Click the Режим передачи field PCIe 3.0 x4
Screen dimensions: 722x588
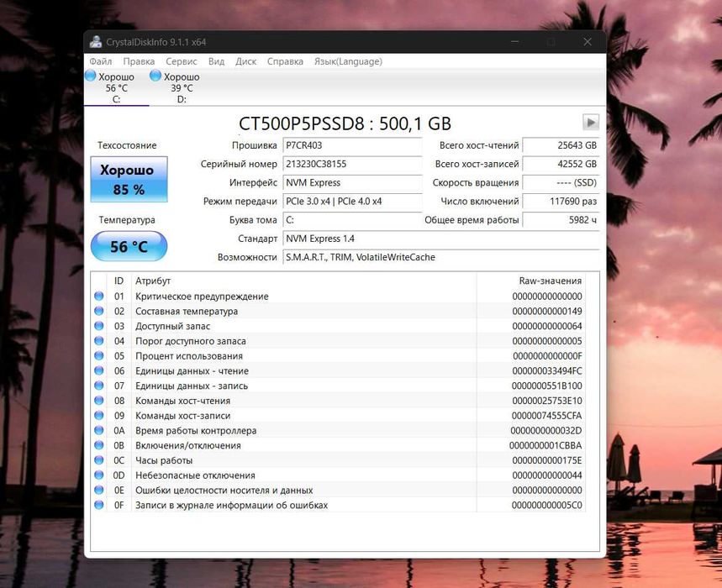coord(352,201)
